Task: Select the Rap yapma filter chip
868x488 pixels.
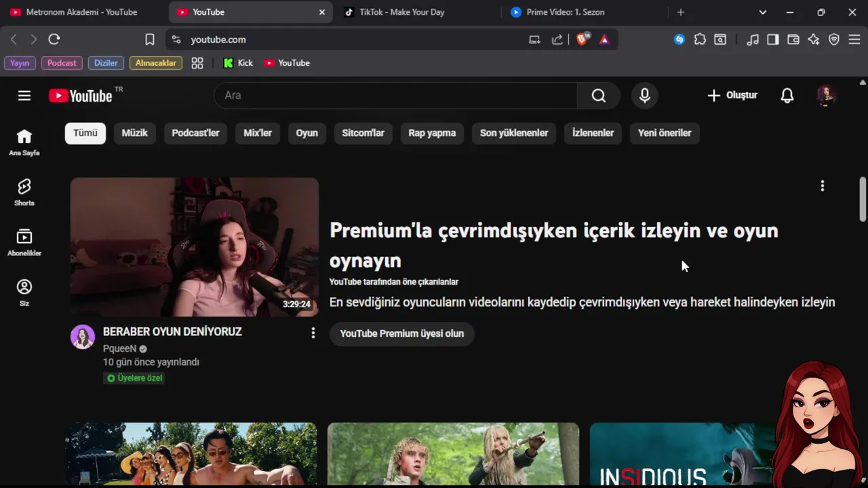Action: (432, 133)
